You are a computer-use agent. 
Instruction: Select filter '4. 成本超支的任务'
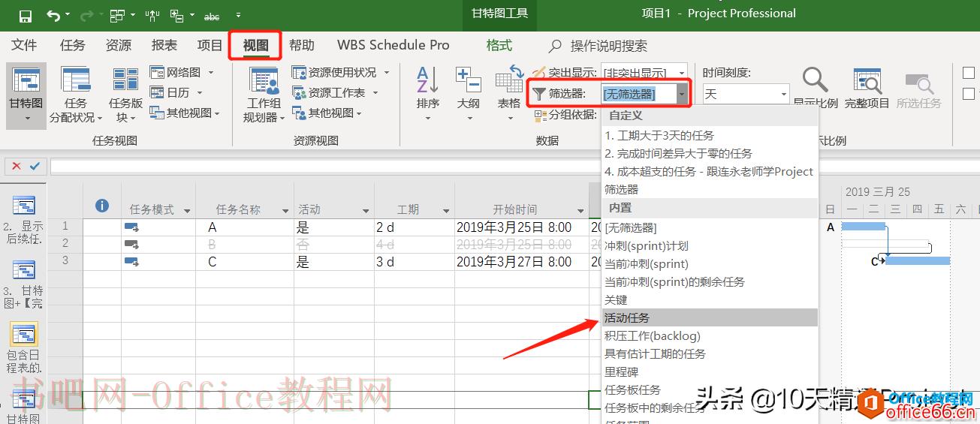[x=710, y=171]
